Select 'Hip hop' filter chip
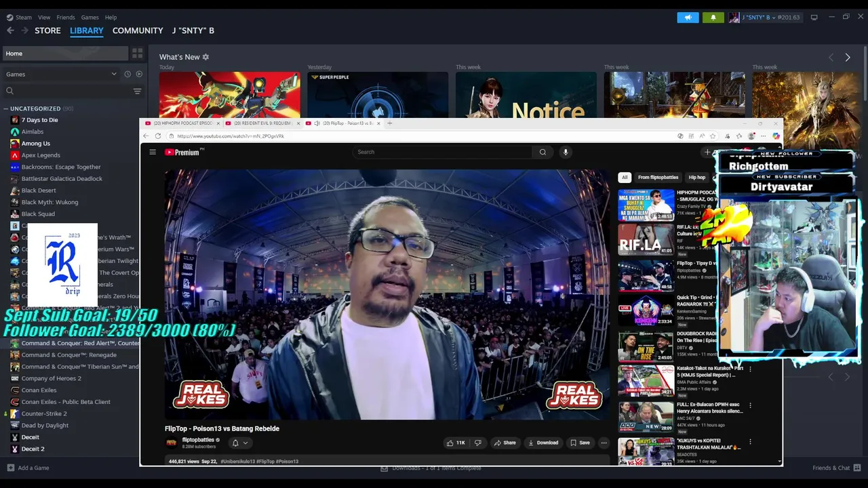 click(x=697, y=178)
